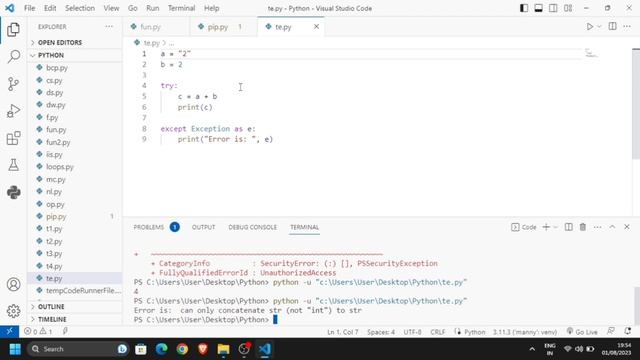
Task: Open the DEBUG CONSOLE tab
Action: coord(253,227)
